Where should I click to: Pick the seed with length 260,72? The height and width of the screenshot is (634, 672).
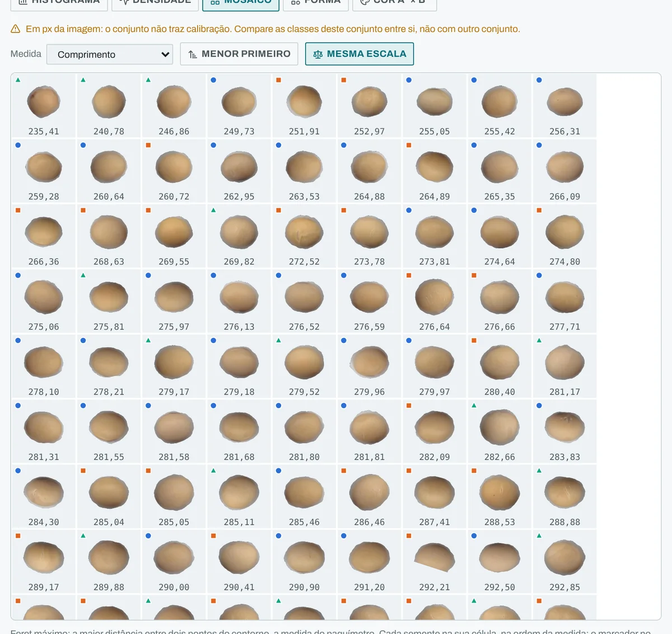[174, 171]
